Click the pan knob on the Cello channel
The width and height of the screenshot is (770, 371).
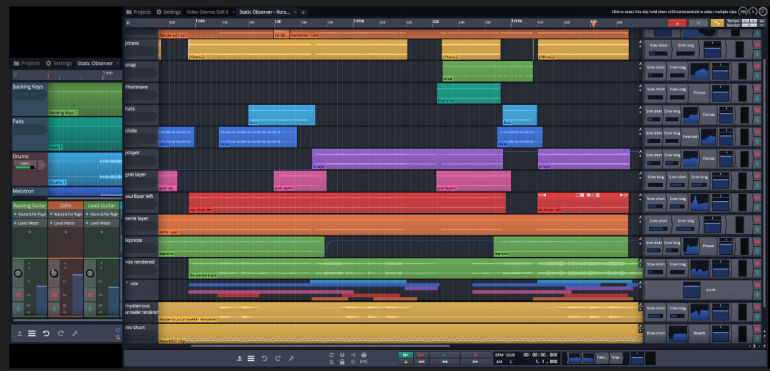pyautogui.click(x=54, y=273)
